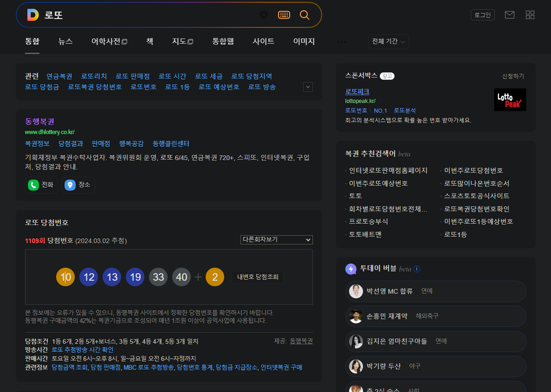Open the 당첨결과 sublink

71,144
